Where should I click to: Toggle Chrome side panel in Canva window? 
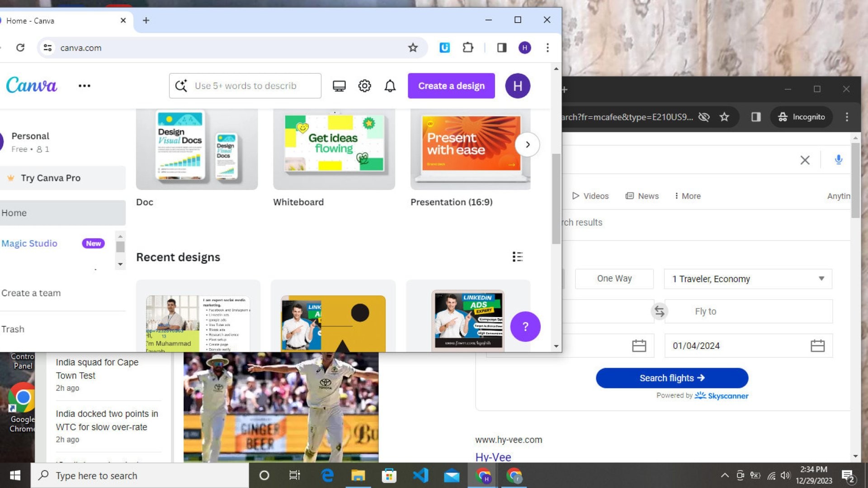[502, 47]
